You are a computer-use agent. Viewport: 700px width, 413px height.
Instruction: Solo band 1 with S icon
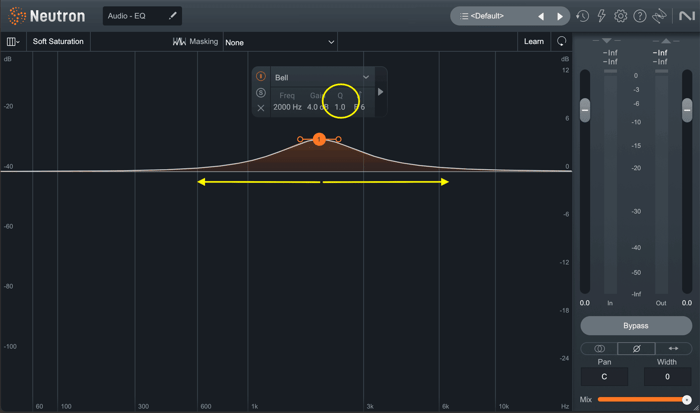click(261, 93)
